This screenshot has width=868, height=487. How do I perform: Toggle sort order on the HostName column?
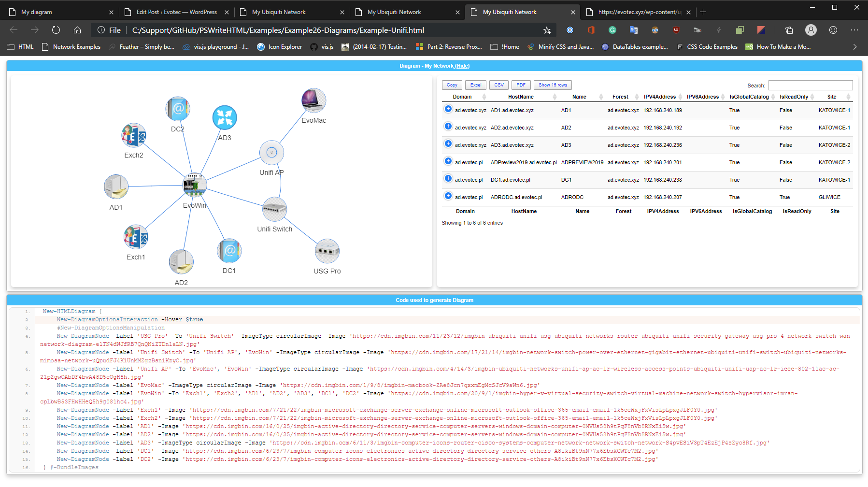pyautogui.click(x=521, y=97)
